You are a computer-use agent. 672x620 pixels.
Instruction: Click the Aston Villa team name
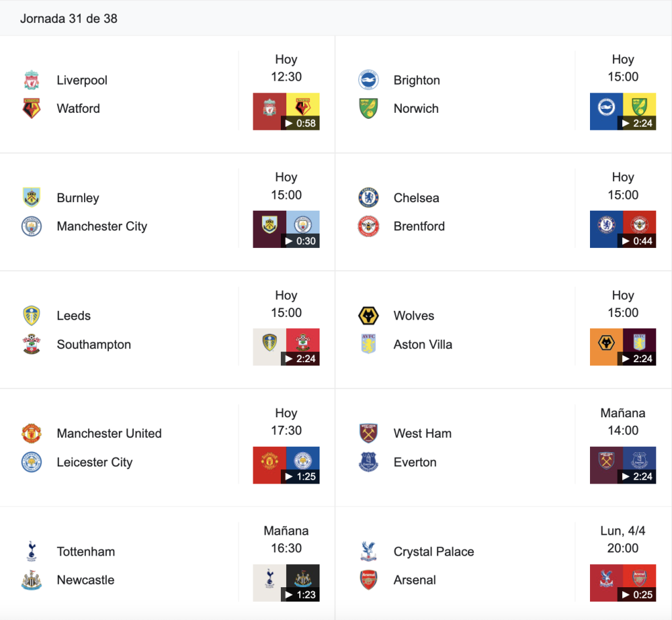click(423, 344)
